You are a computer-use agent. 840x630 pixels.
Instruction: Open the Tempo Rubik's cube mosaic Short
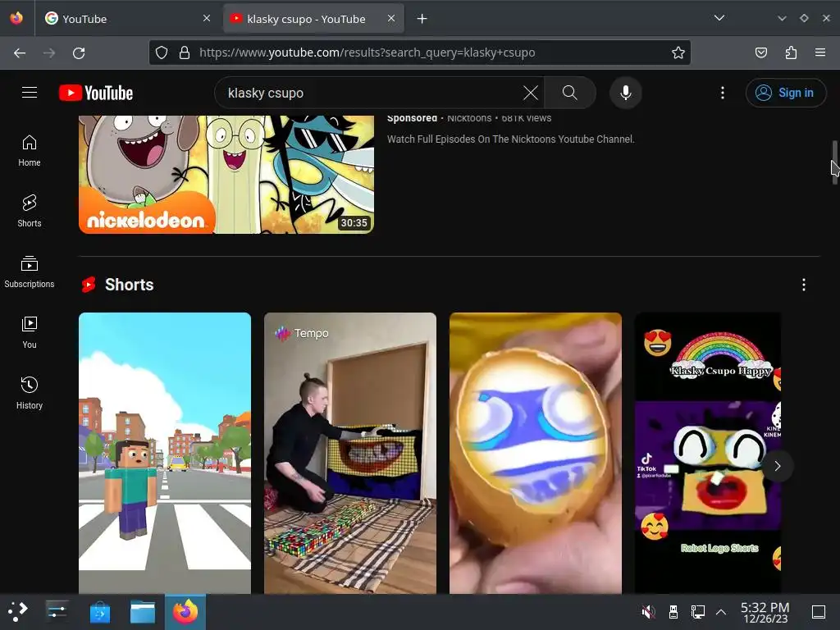tap(349, 453)
